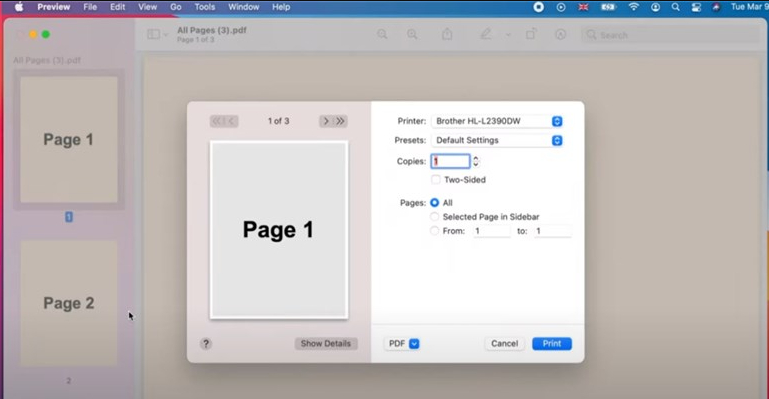Click the 'All Pages (3).pdf' window title
This screenshot has height=399, width=769.
[x=212, y=30]
